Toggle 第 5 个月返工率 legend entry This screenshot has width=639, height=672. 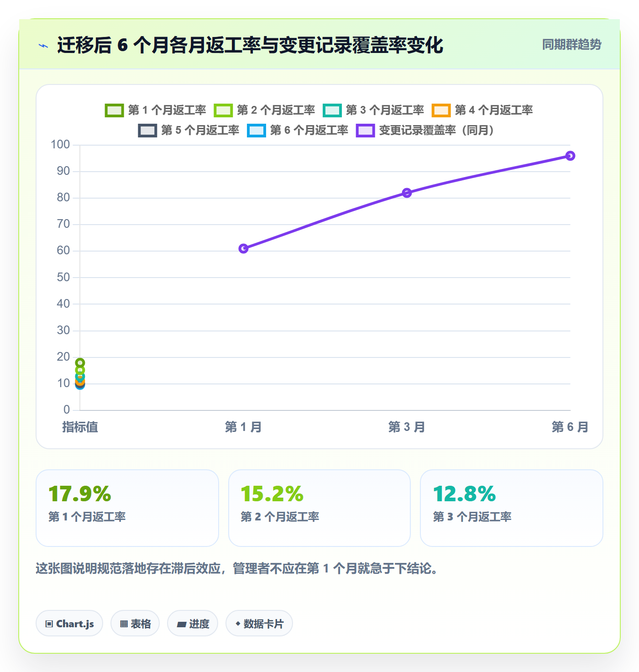[x=189, y=131]
